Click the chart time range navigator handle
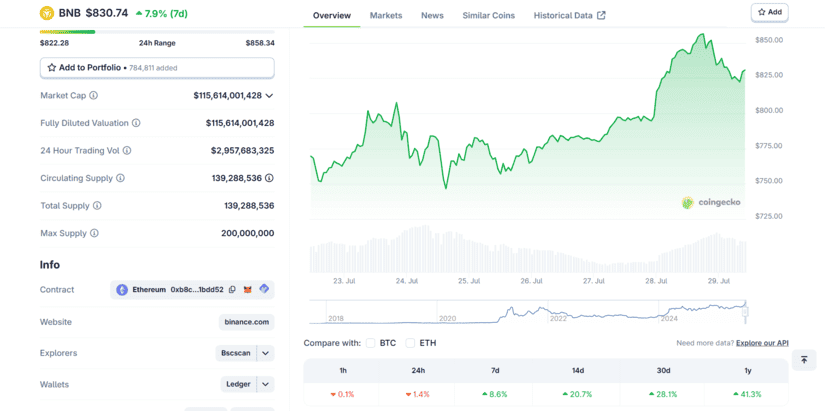 tap(744, 312)
